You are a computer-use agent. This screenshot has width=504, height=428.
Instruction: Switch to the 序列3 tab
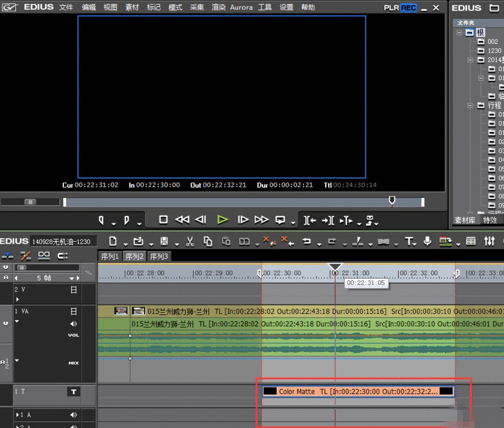tap(158, 256)
